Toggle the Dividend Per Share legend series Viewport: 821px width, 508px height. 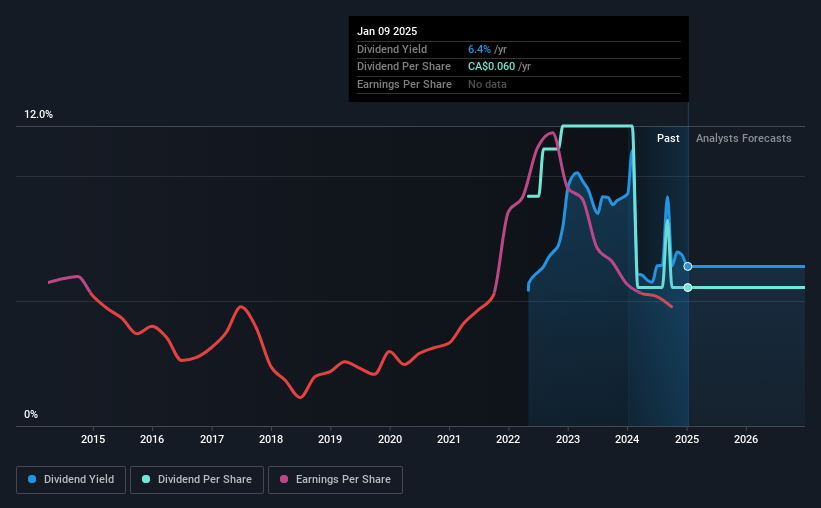[197, 480]
